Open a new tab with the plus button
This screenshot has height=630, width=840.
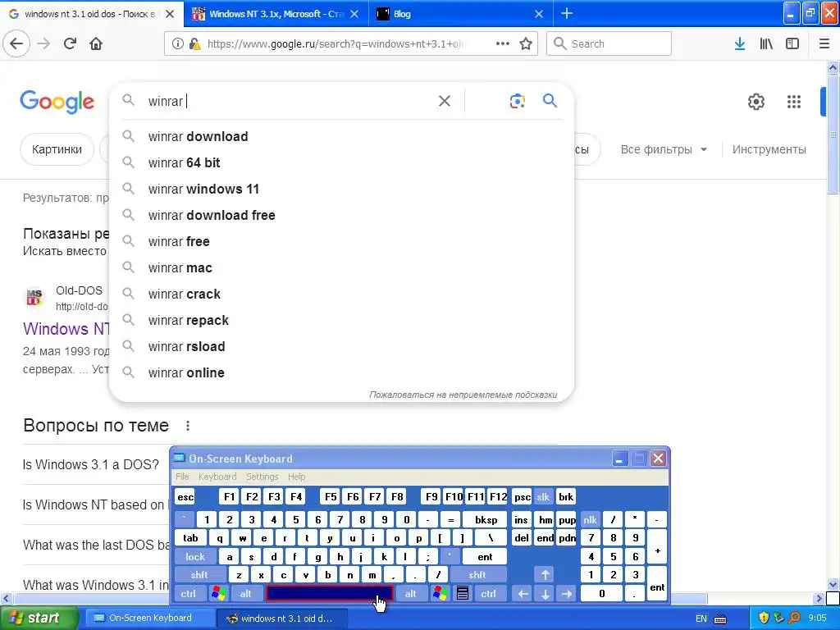click(567, 13)
